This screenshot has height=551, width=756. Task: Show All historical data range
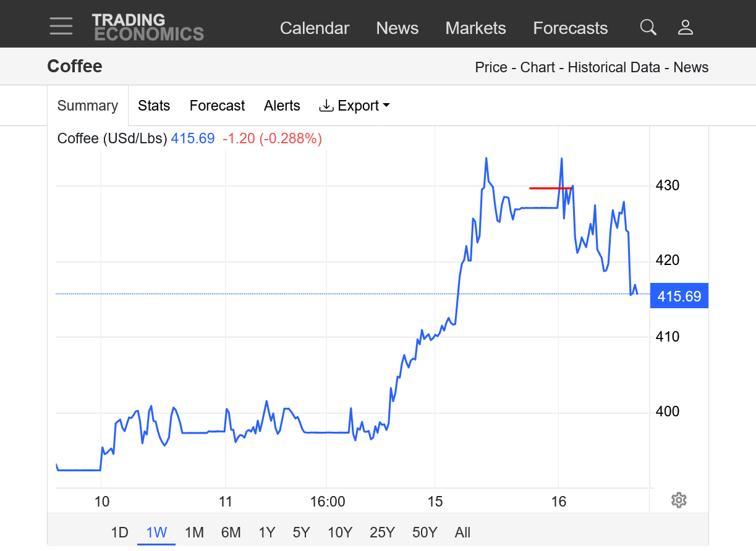click(462, 532)
